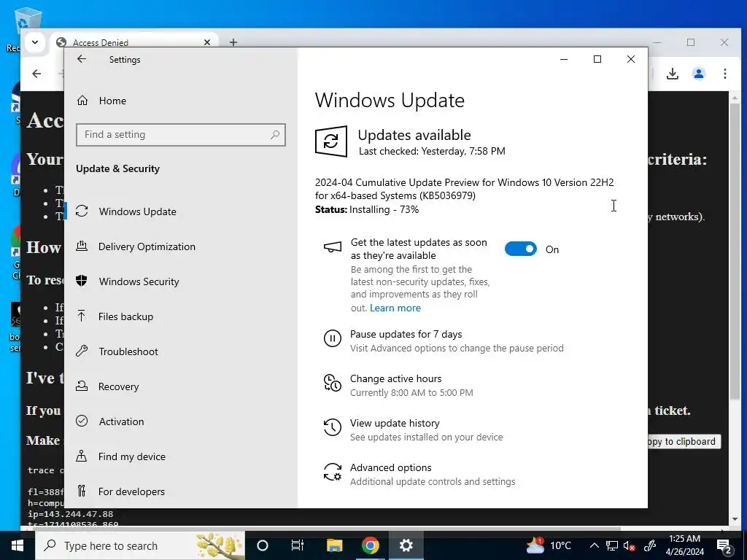This screenshot has width=747, height=560.
Task: Click the Find a setting search box
Action: pyautogui.click(x=181, y=135)
